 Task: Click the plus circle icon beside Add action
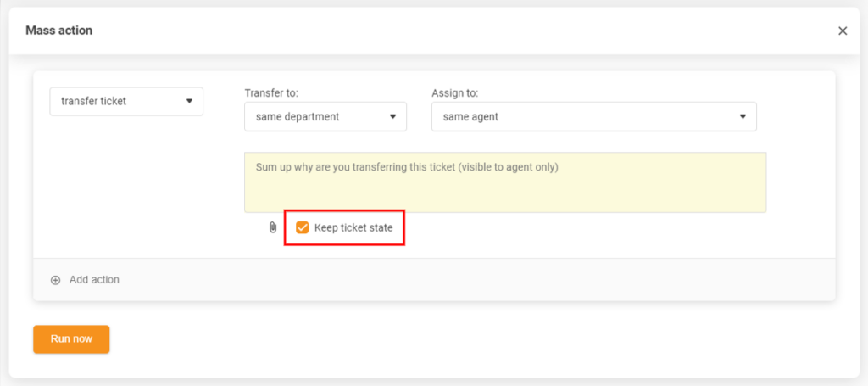(x=56, y=280)
